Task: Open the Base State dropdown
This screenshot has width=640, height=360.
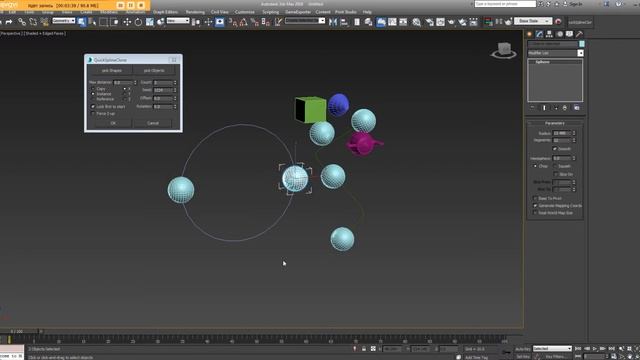Action: (x=533, y=21)
